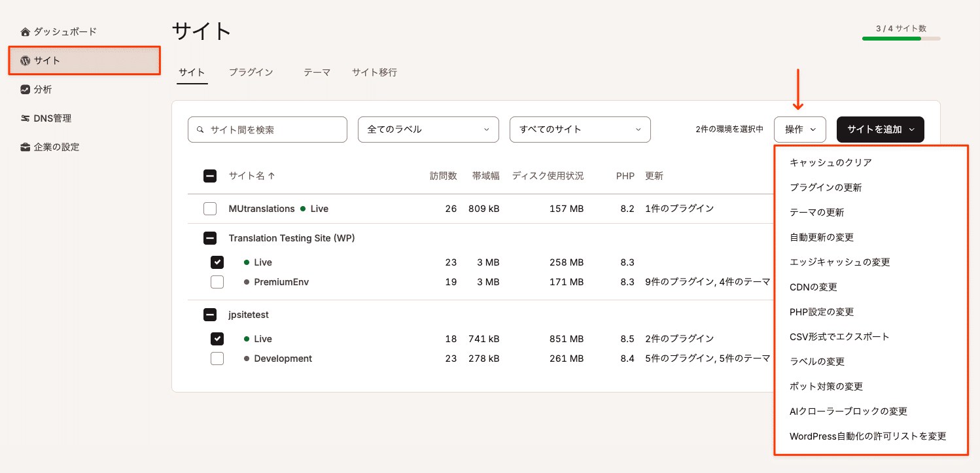Screen dimensions: 980x473
Task: Click the ディスク使用状況 column header
Action: point(548,176)
